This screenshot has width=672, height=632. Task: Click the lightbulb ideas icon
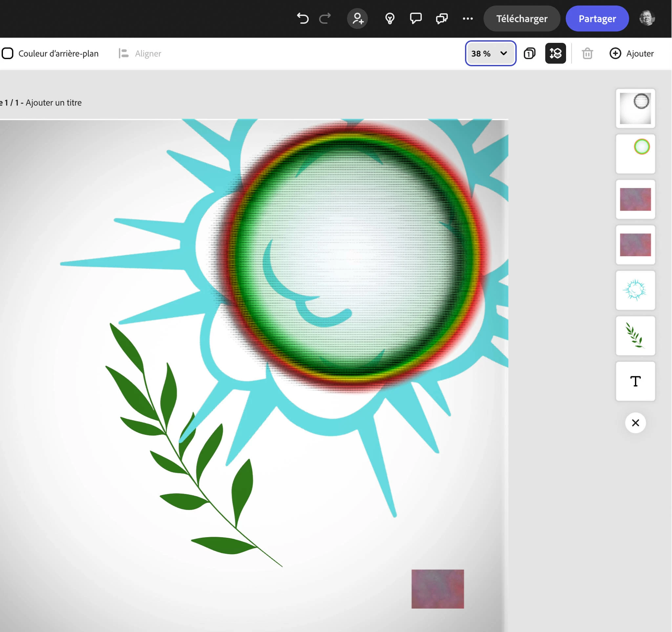point(390,18)
